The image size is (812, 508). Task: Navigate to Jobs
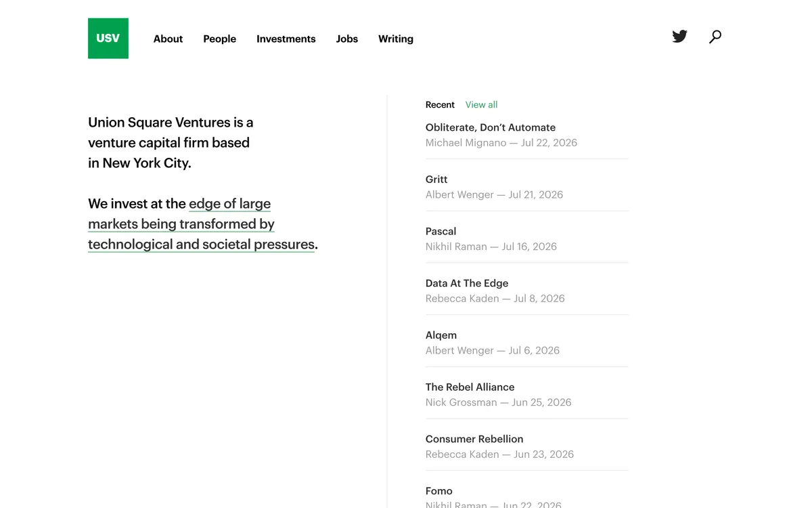pyautogui.click(x=347, y=39)
